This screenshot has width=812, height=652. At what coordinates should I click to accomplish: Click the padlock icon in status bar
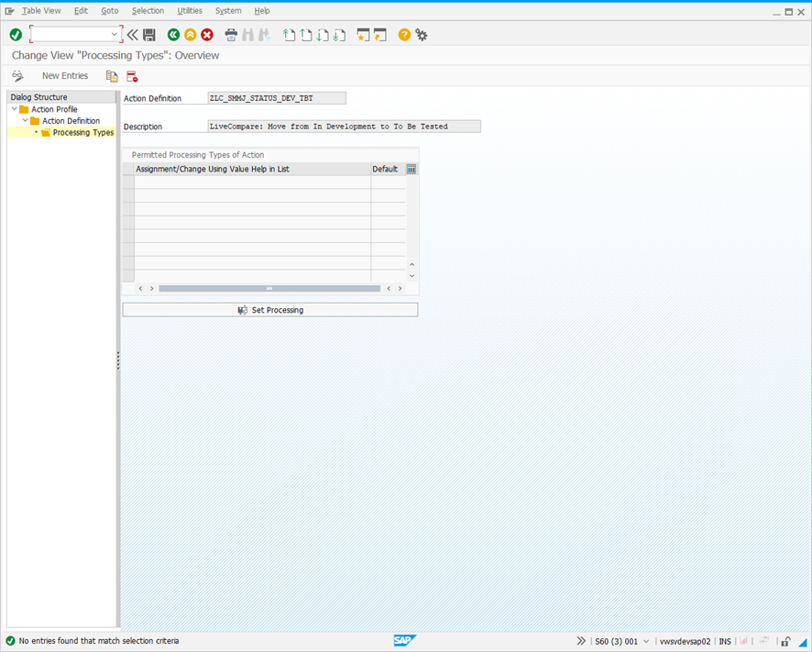785,642
